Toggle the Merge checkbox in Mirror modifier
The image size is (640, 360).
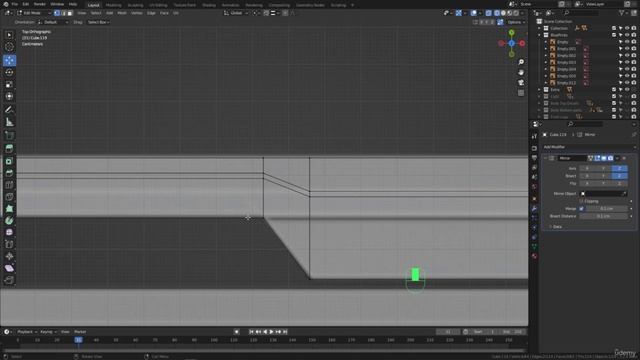coord(582,209)
